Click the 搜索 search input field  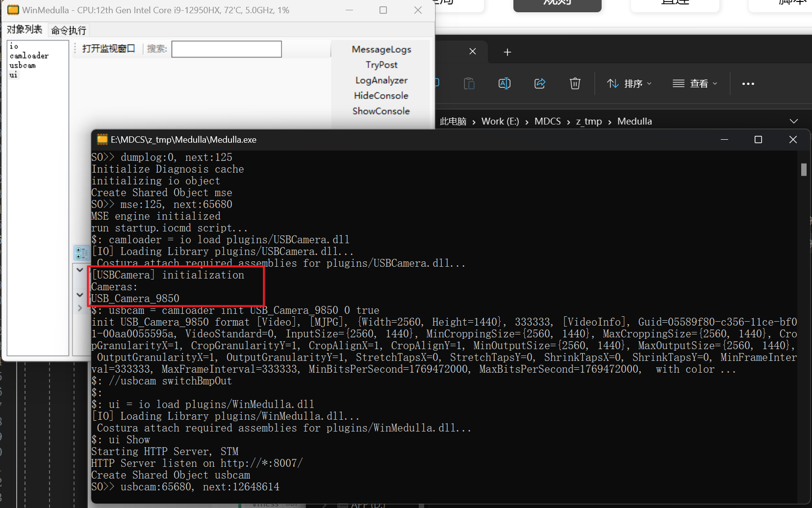click(x=227, y=49)
